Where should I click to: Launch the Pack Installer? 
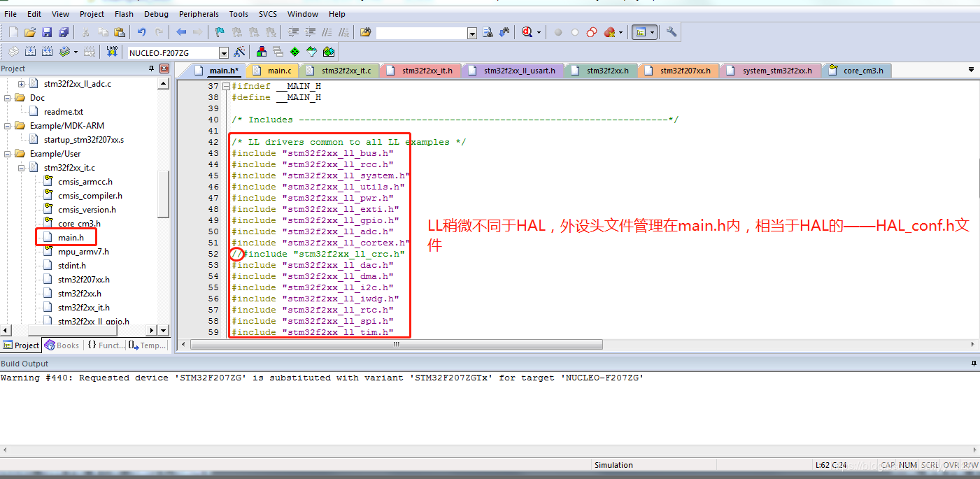click(x=329, y=52)
